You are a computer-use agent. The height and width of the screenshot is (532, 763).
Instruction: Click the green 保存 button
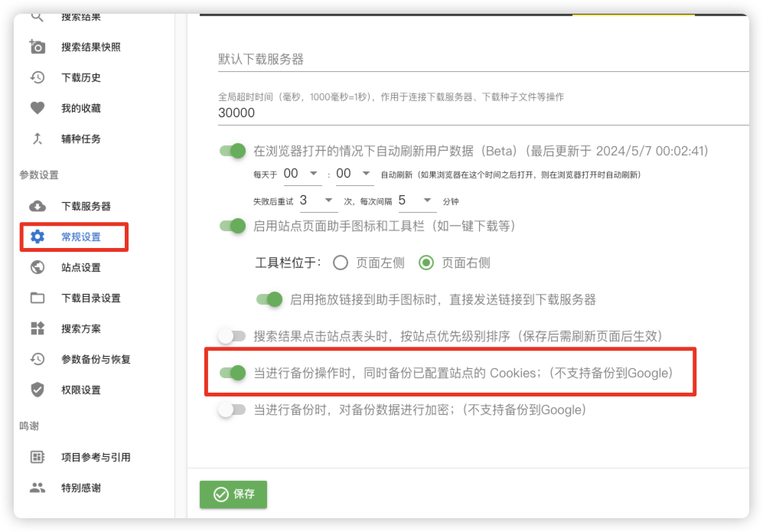point(233,494)
